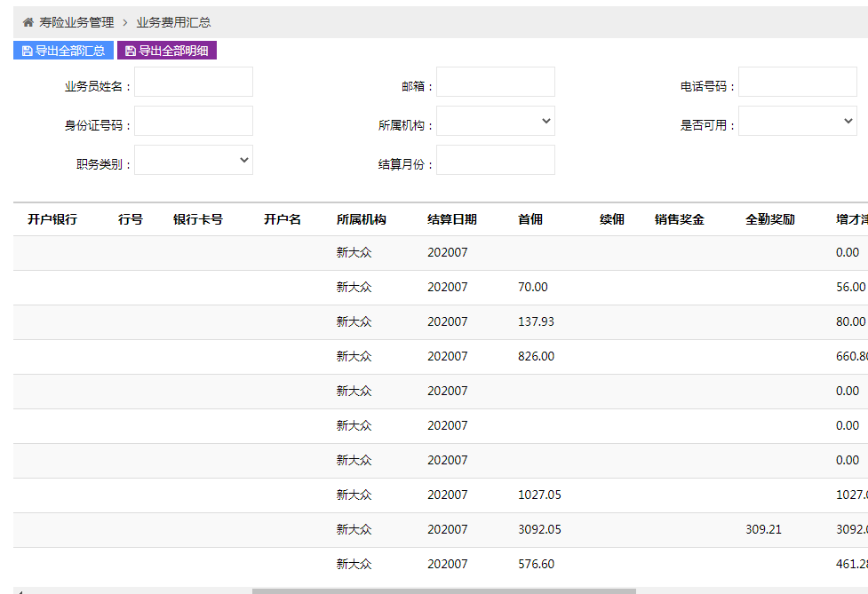Click the 开户银行 column header
868x594 pixels.
52,219
